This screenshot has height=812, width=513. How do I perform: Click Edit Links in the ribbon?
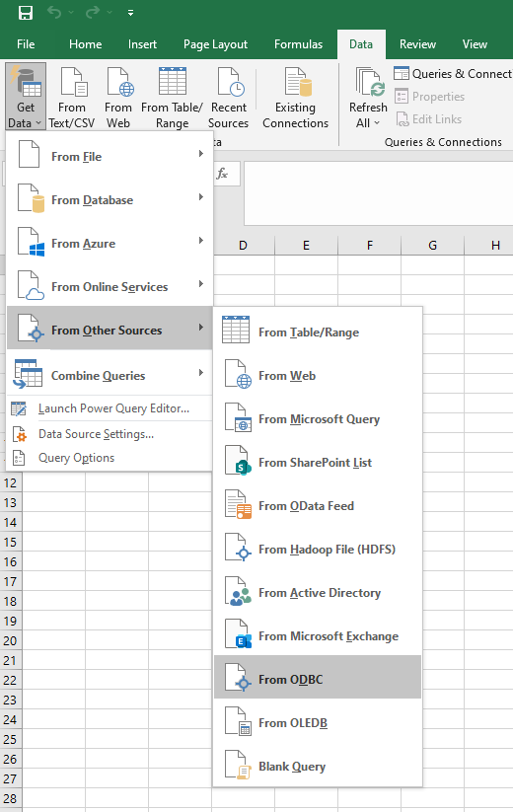[x=428, y=119]
